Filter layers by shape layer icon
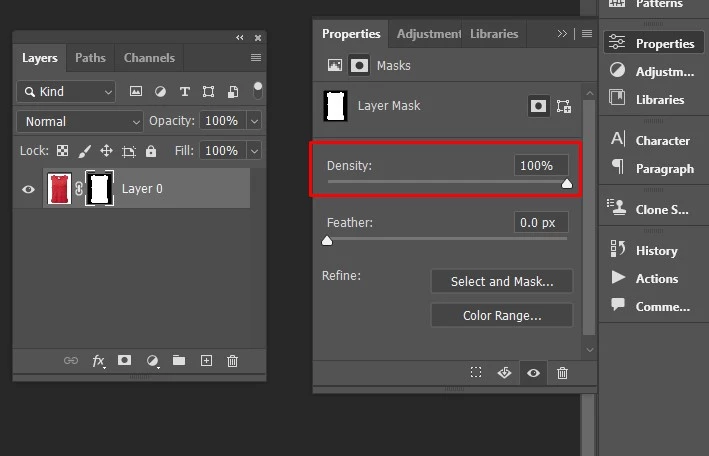 208,92
